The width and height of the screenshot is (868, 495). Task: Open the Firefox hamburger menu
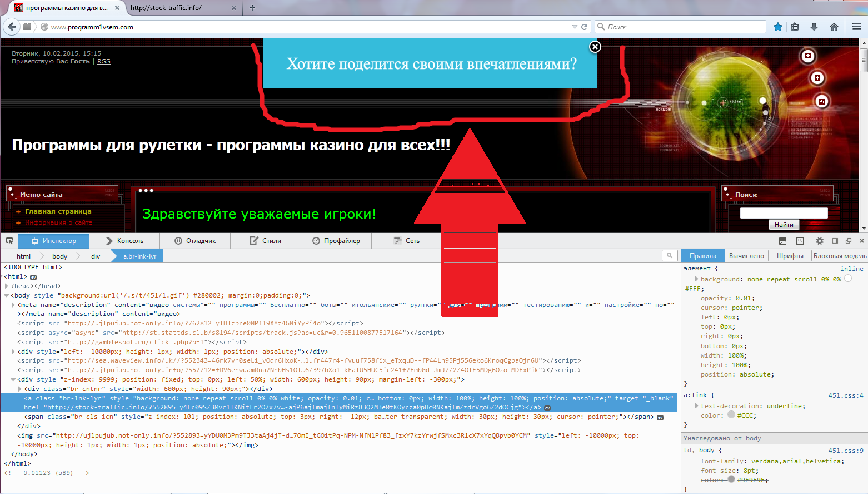[857, 27]
